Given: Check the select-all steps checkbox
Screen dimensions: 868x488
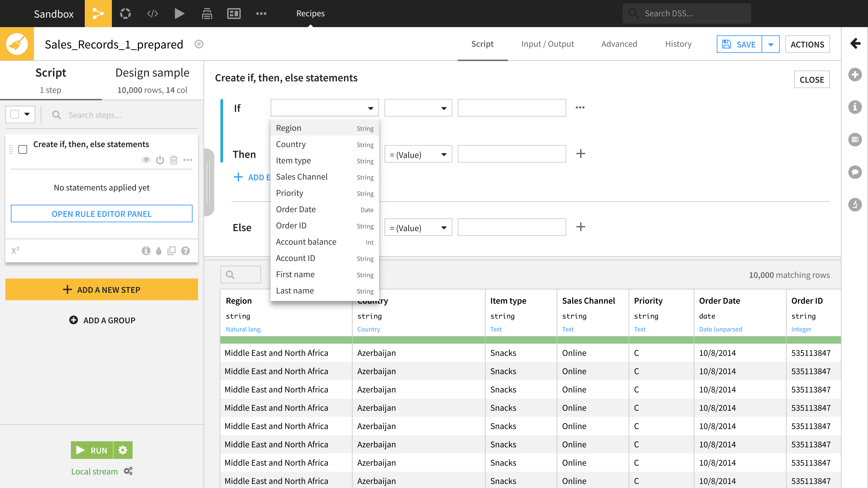Looking at the screenshot, I should point(14,114).
